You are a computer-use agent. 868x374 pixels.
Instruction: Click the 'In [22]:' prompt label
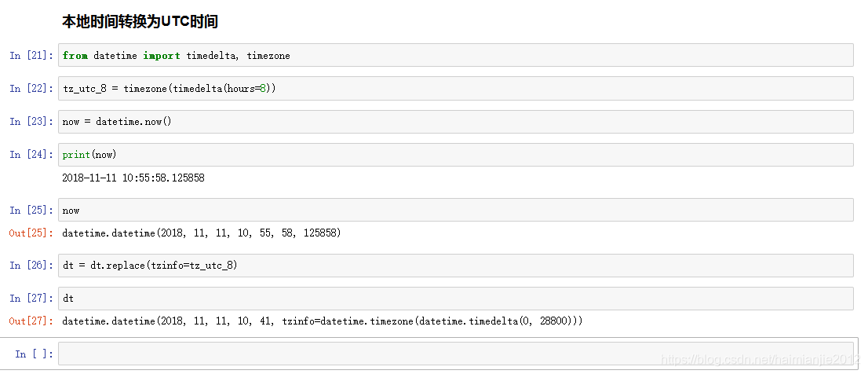point(31,89)
